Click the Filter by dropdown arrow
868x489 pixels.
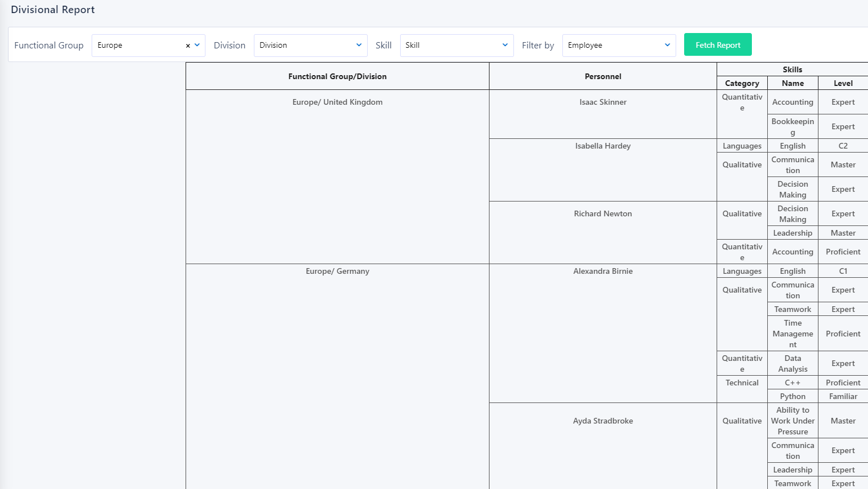coord(667,44)
